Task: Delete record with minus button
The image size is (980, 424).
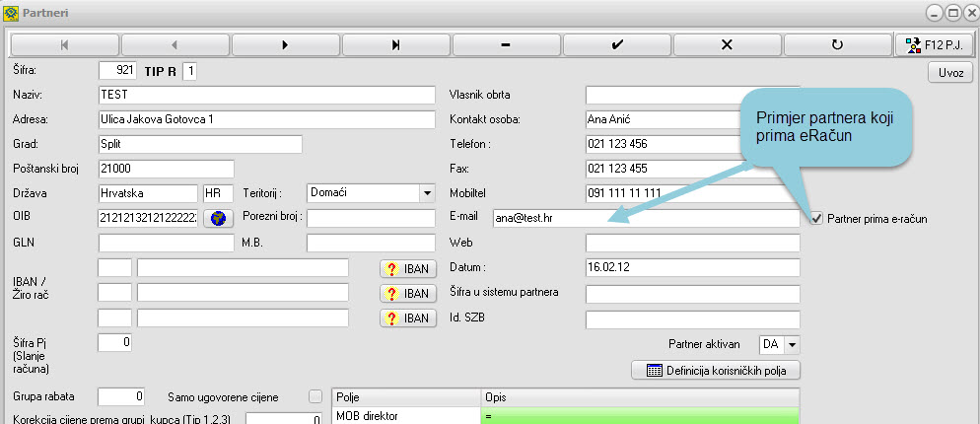Action: point(506,45)
